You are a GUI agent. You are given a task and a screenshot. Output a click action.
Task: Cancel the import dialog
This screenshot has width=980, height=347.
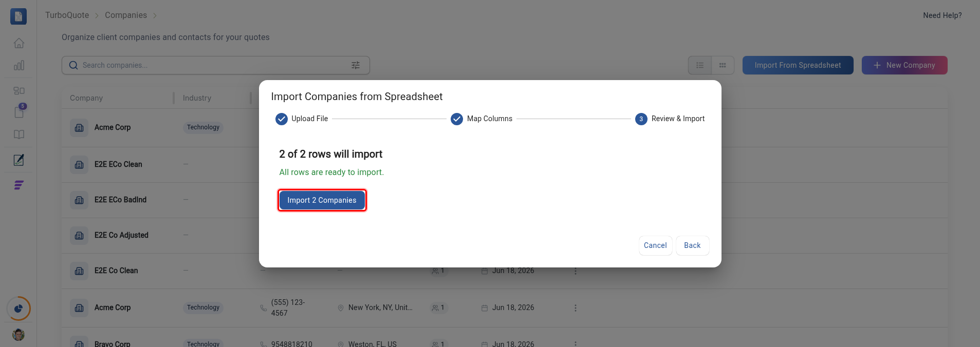pyautogui.click(x=655, y=245)
